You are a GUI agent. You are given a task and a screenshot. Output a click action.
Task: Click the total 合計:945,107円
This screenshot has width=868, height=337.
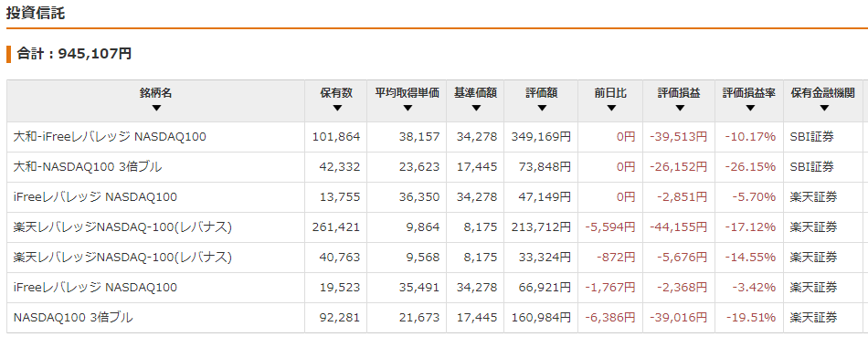coord(75,54)
